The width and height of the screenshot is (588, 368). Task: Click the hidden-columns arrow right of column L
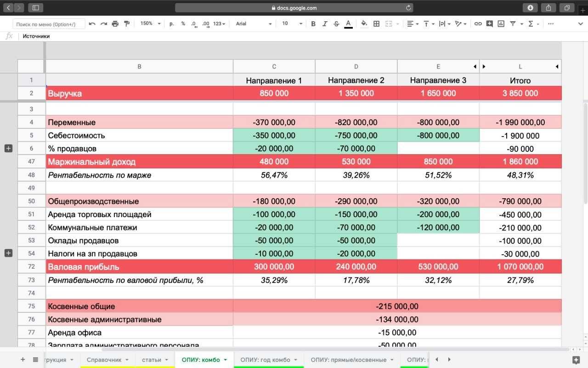557,67
